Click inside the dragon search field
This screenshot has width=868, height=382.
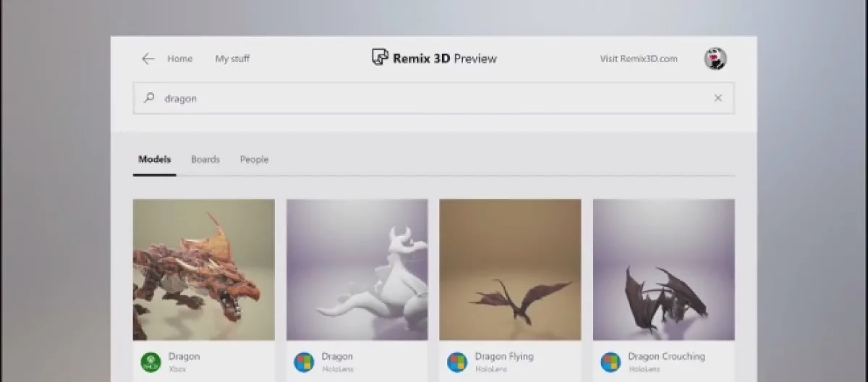pyautogui.click(x=434, y=98)
